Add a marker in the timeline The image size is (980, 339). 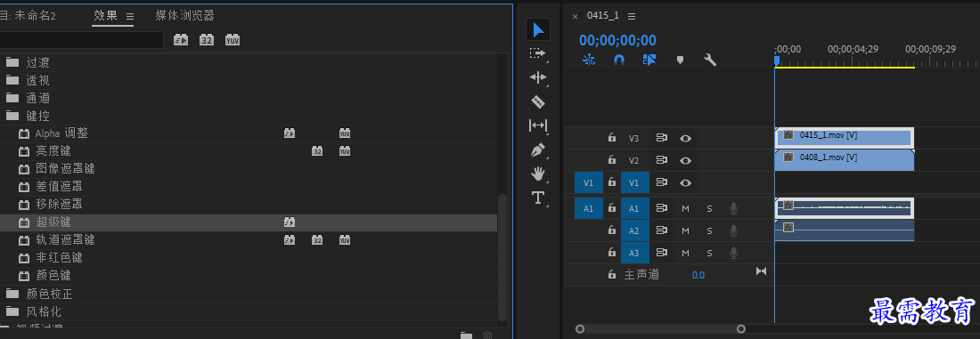680,60
